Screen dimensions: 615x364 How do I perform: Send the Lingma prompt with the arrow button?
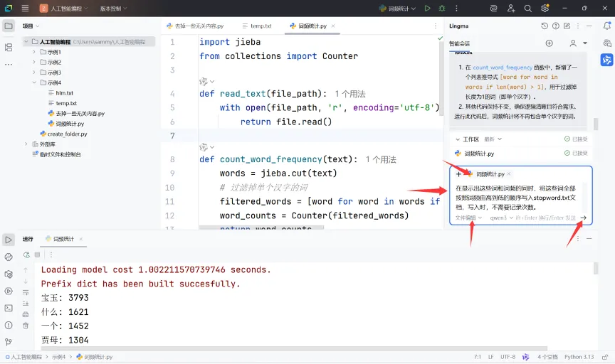pyautogui.click(x=584, y=218)
